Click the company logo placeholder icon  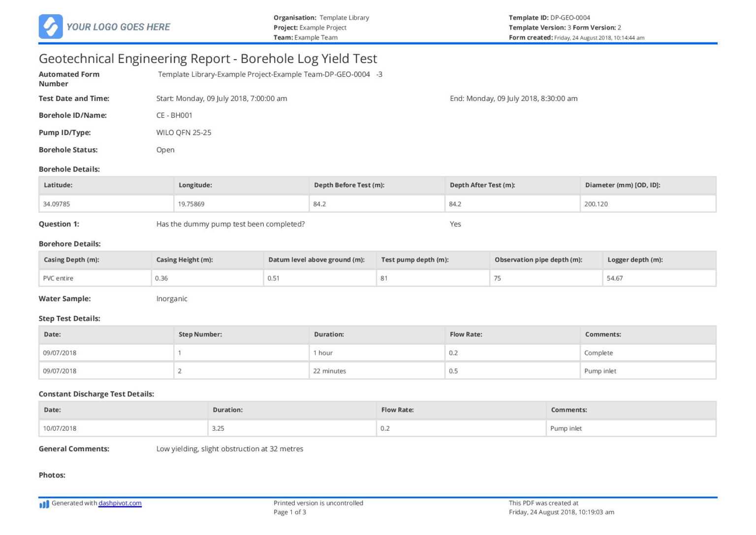(x=51, y=27)
